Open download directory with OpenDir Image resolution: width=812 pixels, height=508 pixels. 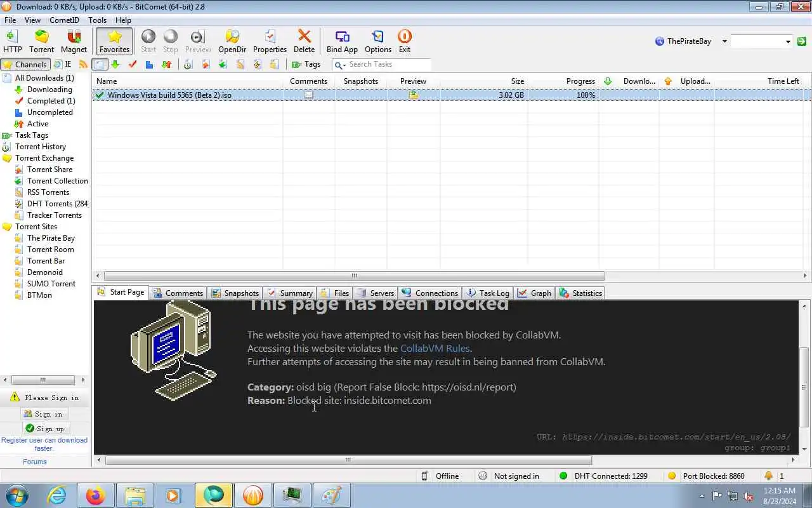tap(232, 41)
